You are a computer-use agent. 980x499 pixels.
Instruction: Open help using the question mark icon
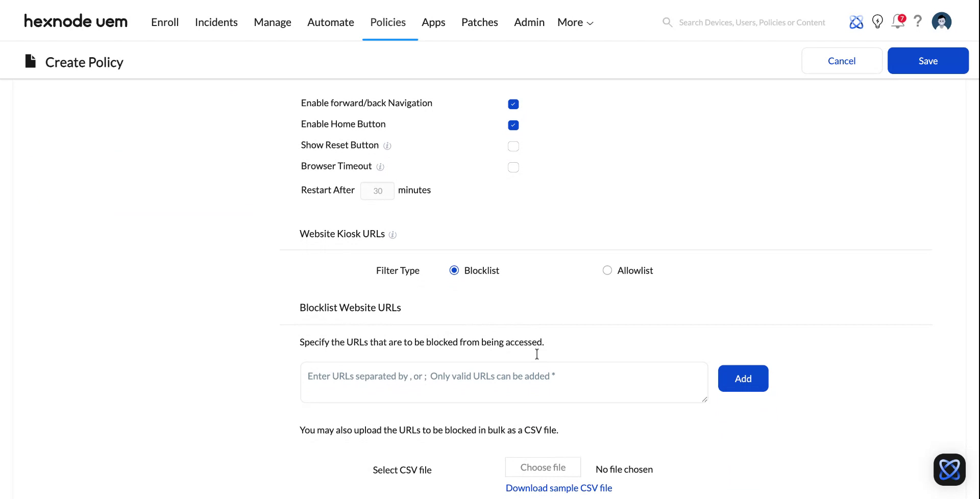pos(918,21)
